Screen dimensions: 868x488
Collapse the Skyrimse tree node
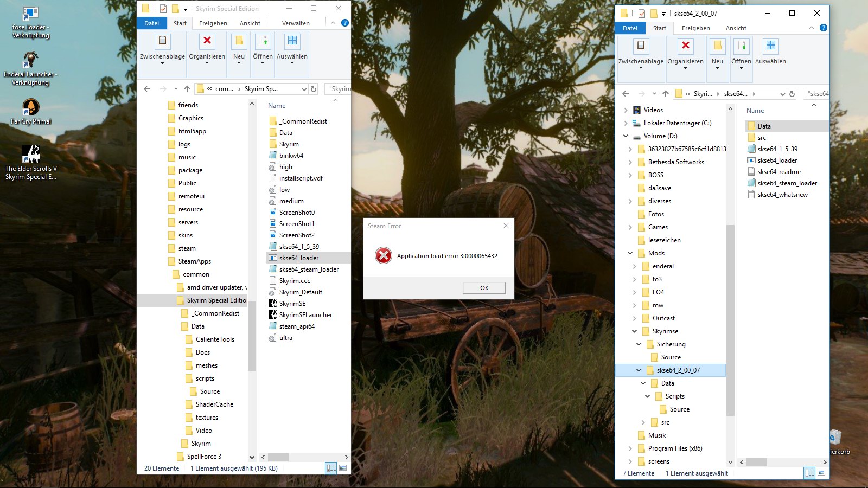point(634,331)
